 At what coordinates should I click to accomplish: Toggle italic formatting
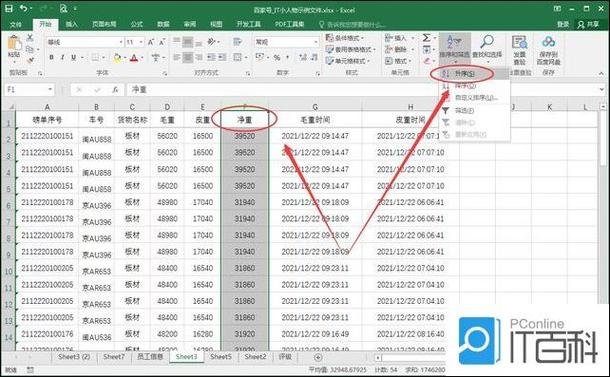tap(62, 58)
